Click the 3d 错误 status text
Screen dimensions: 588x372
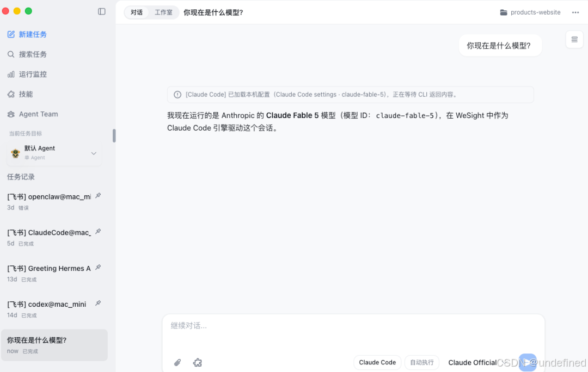18,208
